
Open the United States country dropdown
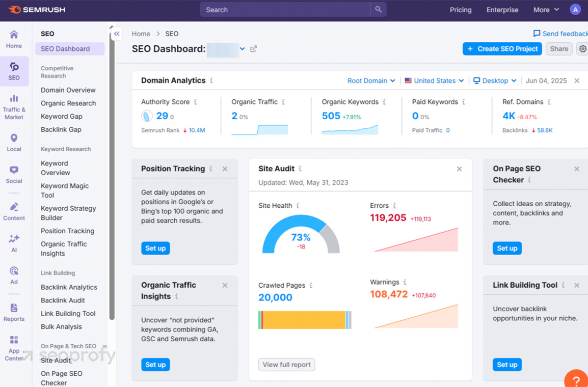[434, 81]
